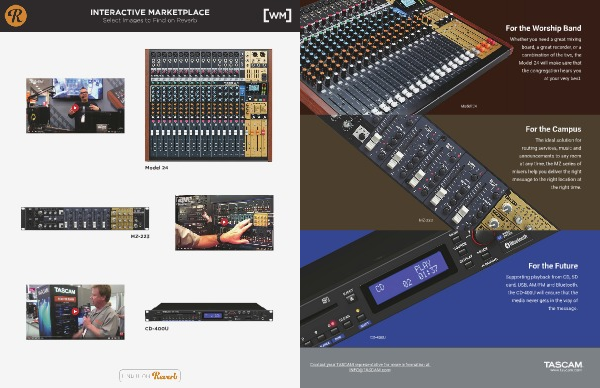Click the blue CD PLAY display screen
The width and height of the screenshot is (600, 388).
click(409, 278)
